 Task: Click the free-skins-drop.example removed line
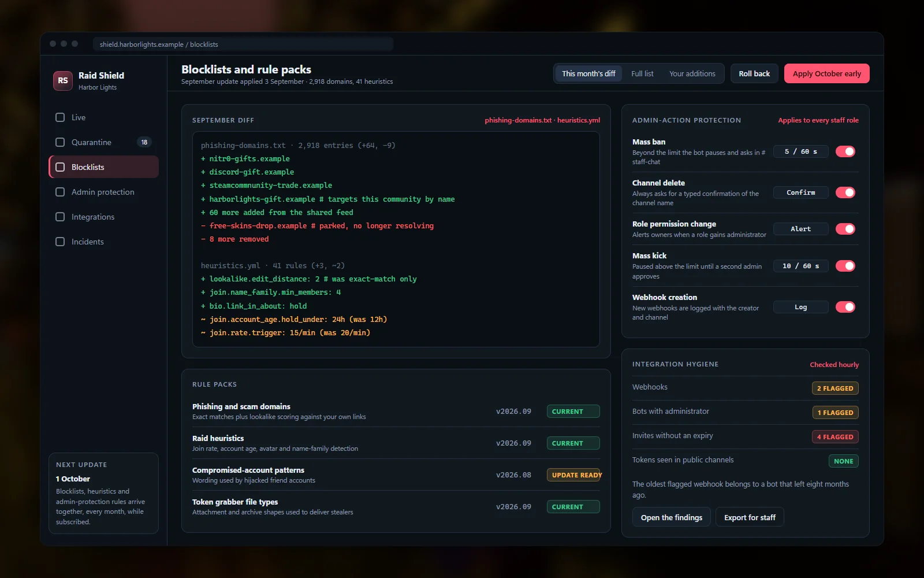tap(317, 226)
